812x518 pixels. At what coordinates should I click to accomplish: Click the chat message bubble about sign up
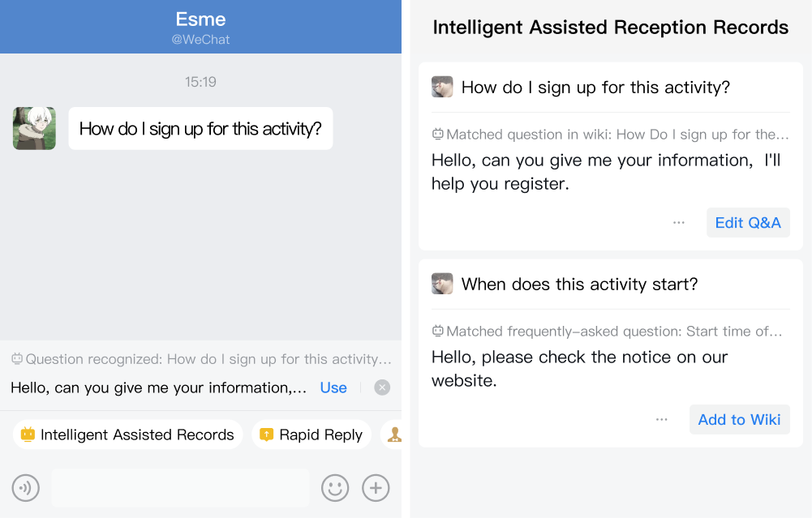200,128
